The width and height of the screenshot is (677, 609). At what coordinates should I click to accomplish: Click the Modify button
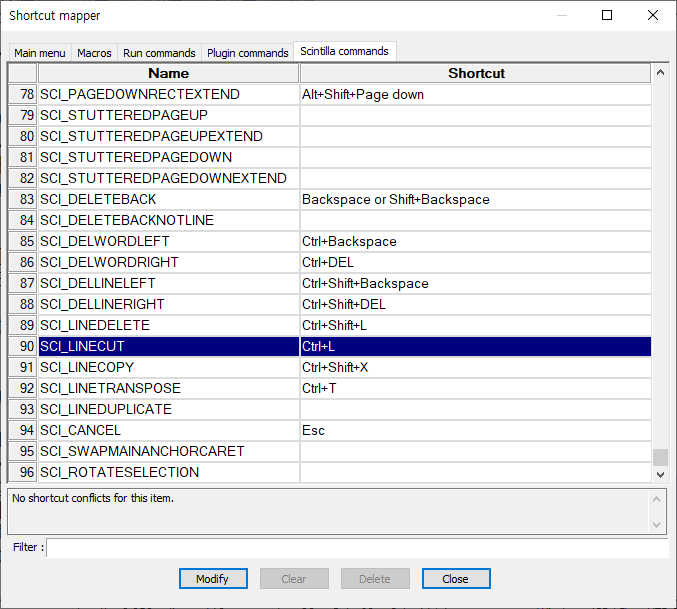213,578
